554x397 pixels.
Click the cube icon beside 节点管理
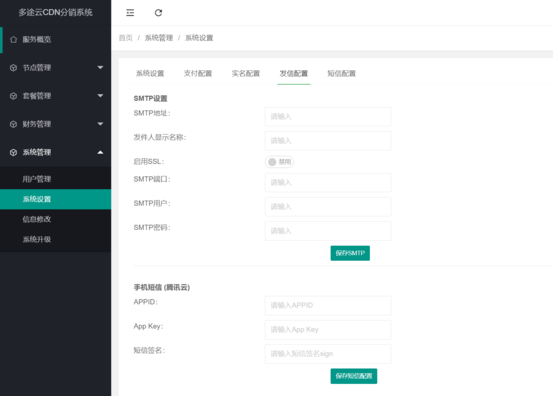[13, 68]
